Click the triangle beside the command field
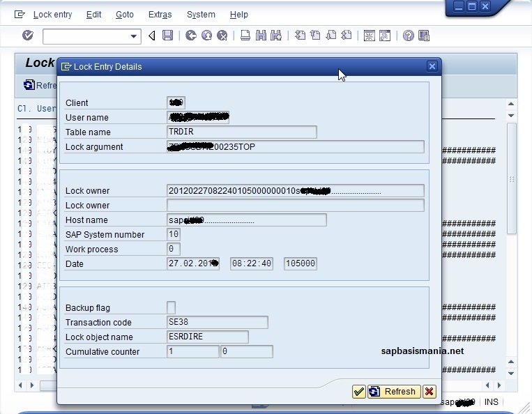The height and width of the screenshot is (414, 532). tap(152, 36)
